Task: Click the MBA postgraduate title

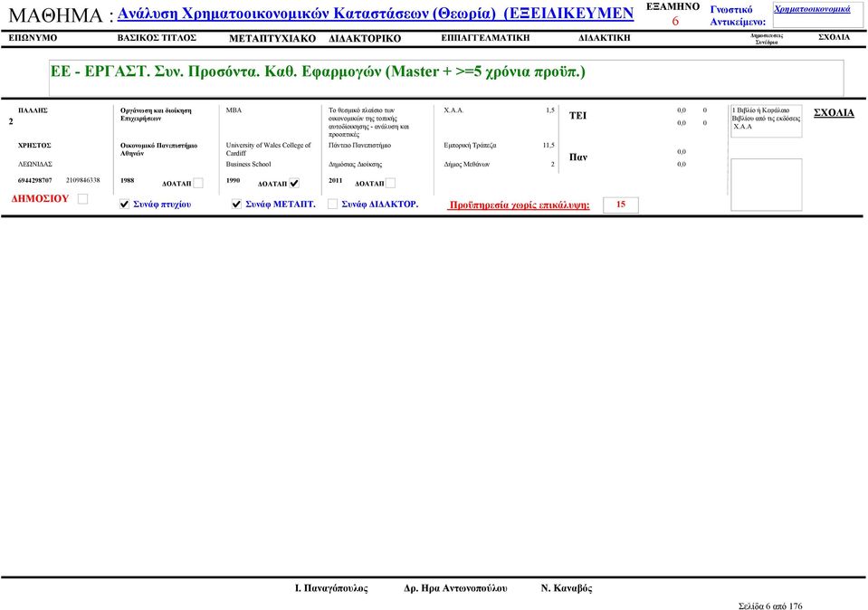Action: coord(234,110)
